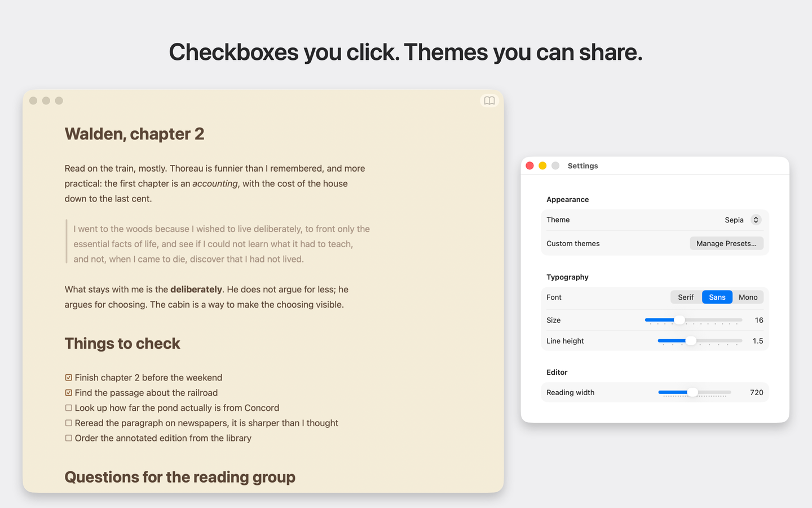
Task: Click the 'Things to check' heading
Action: point(122,343)
